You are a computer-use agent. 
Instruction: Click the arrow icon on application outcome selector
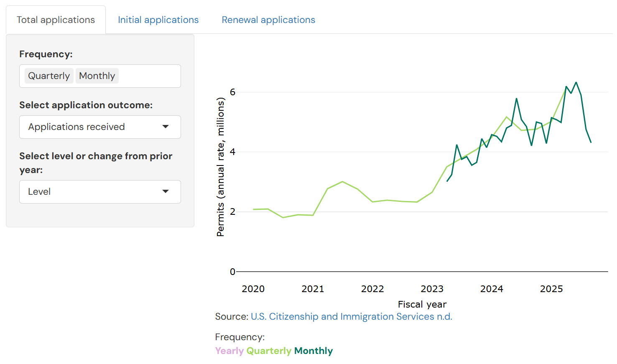[x=166, y=127]
